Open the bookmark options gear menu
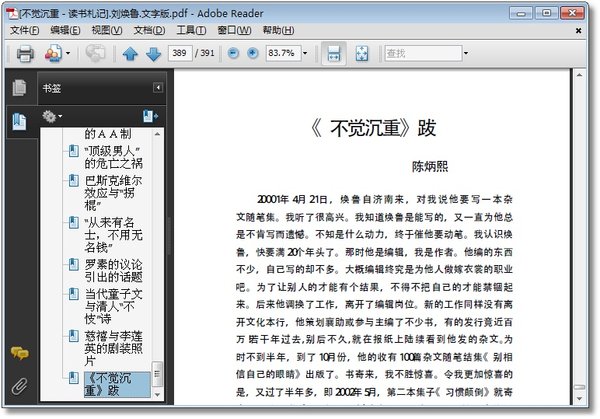Image resolution: width=600 pixels, height=419 pixels. click(52, 116)
